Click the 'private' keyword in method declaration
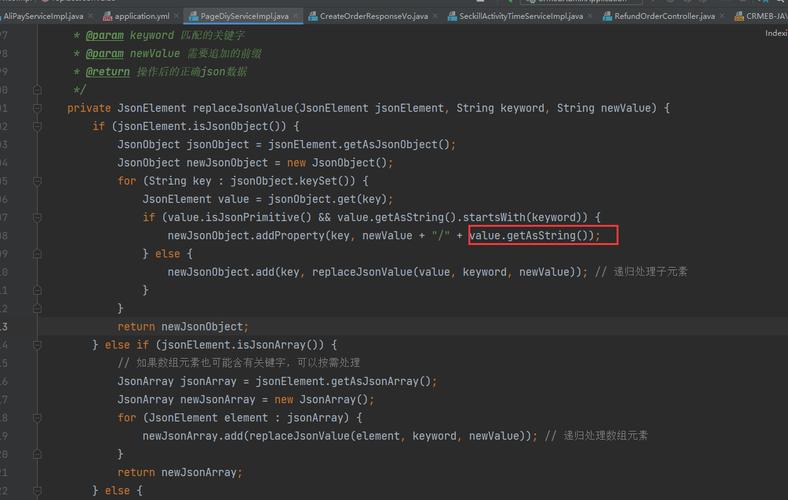The width and height of the screenshot is (788, 500). click(x=89, y=108)
